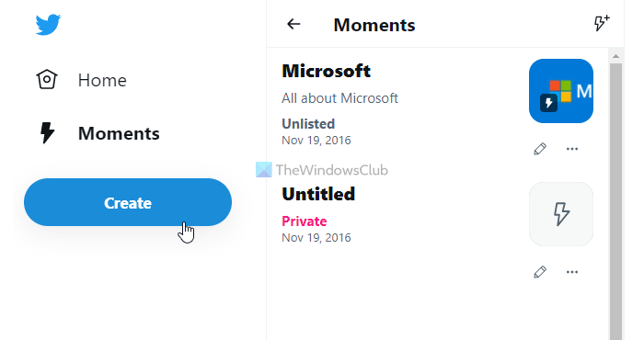Click the Twitter bird logo

(48, 25)
